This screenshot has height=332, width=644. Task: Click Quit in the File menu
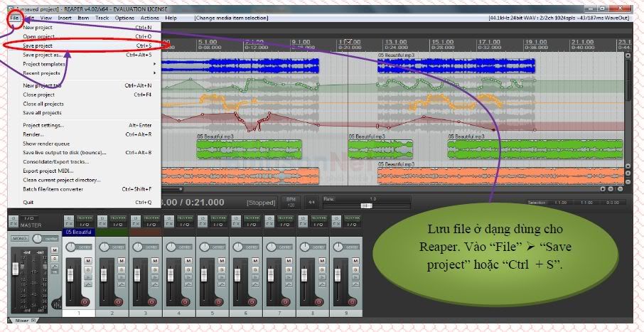[x=28, y=202]
